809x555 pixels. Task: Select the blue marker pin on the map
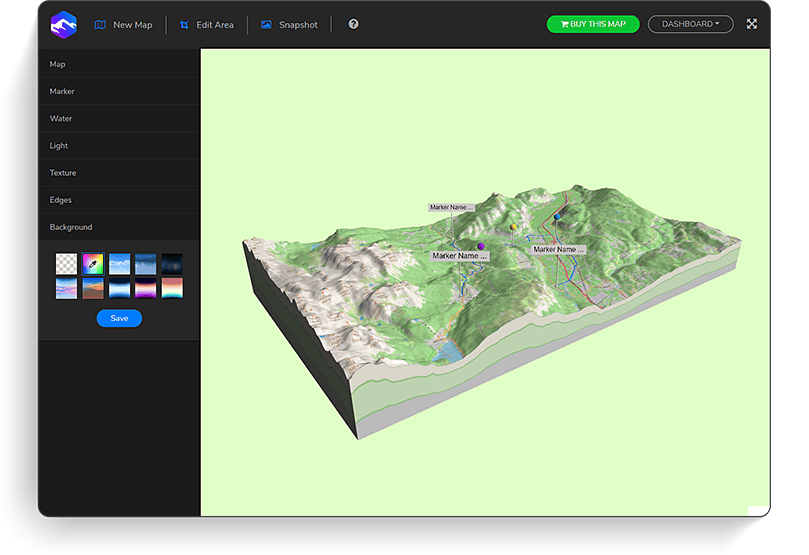(557, 217)
